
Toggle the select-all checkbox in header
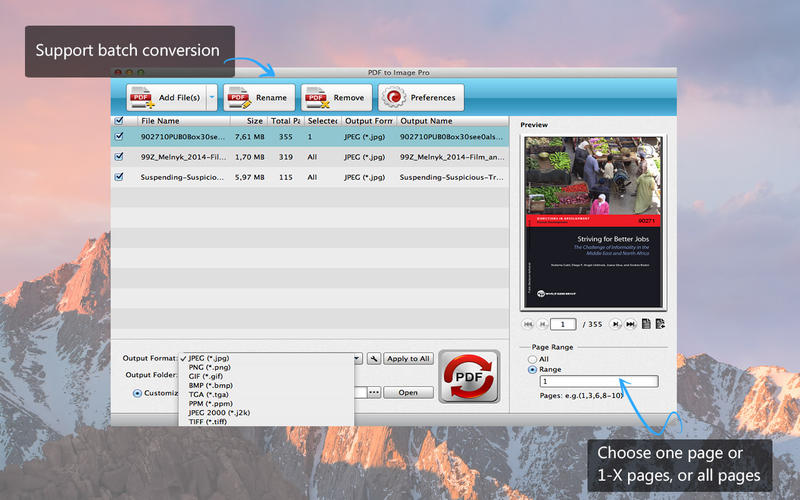pyautogui.click(x=120, y=121)
